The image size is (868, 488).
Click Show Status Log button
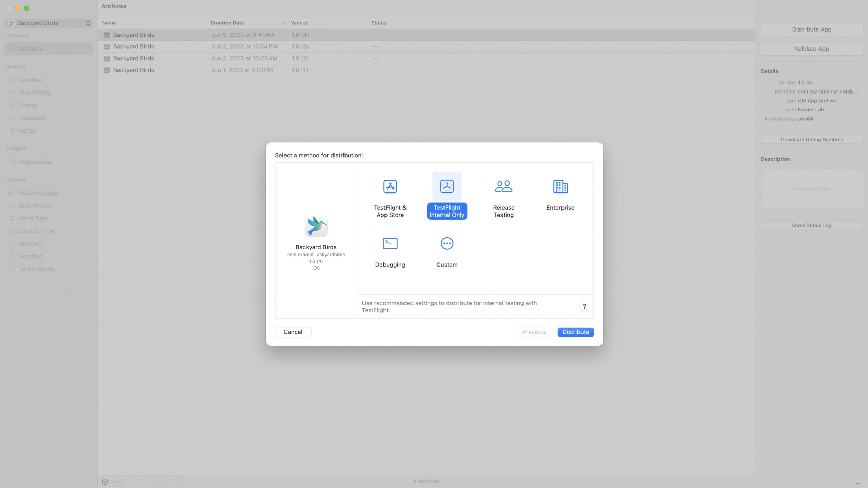coord(811,225)
